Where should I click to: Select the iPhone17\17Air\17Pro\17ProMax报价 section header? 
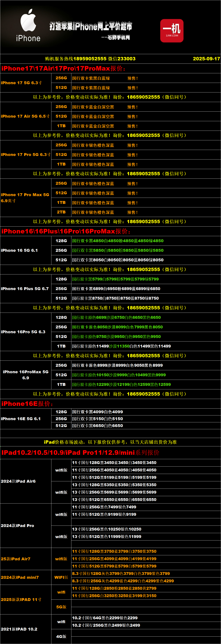pyautogui.click(x=63, y=69)
